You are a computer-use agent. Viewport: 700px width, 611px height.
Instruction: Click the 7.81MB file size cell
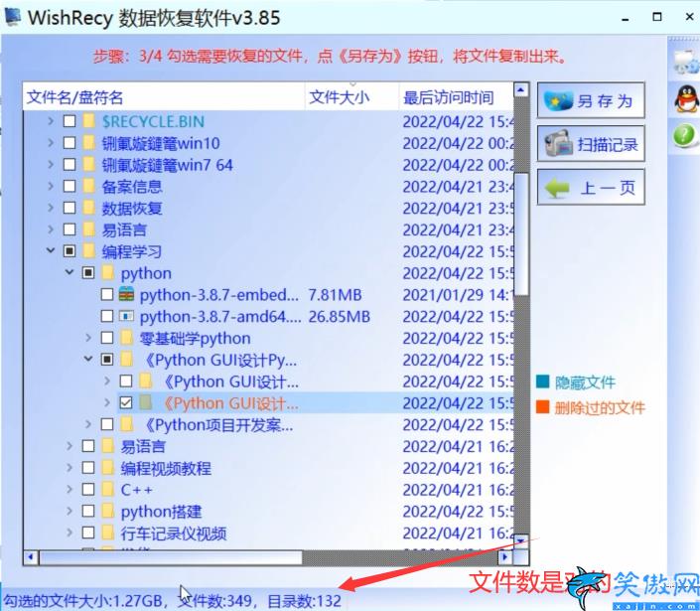(x=335, y=295)
